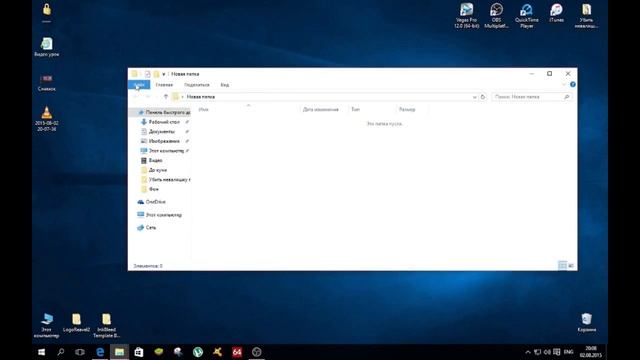Open OBS Multiplatform desktop shortcut
Viewport: 640px width, 360px height.
coord(496,16)
